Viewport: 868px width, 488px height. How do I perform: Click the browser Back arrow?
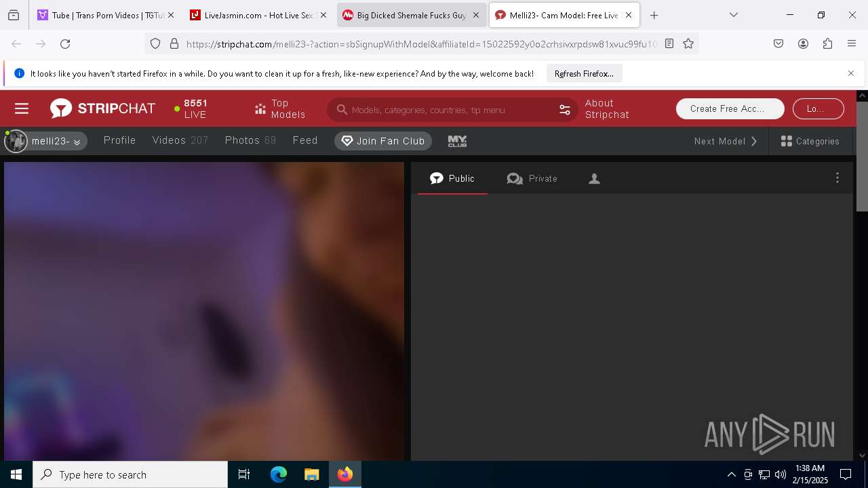point(16,43)
